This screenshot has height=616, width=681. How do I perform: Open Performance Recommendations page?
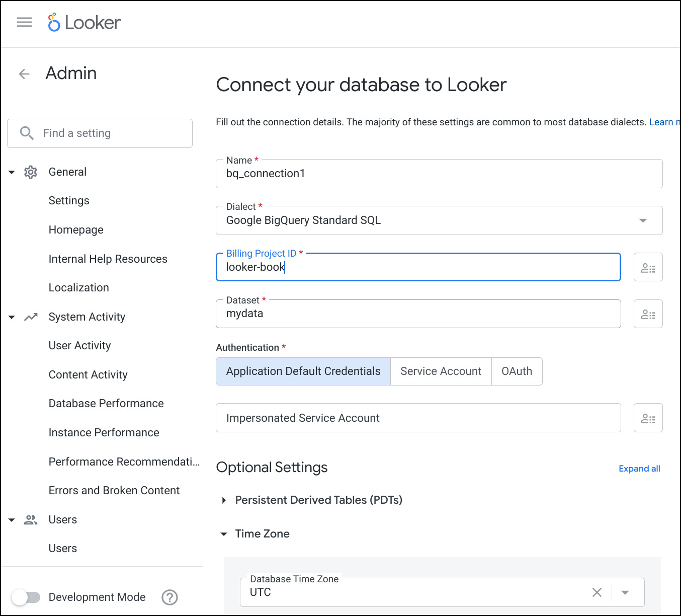124,462
